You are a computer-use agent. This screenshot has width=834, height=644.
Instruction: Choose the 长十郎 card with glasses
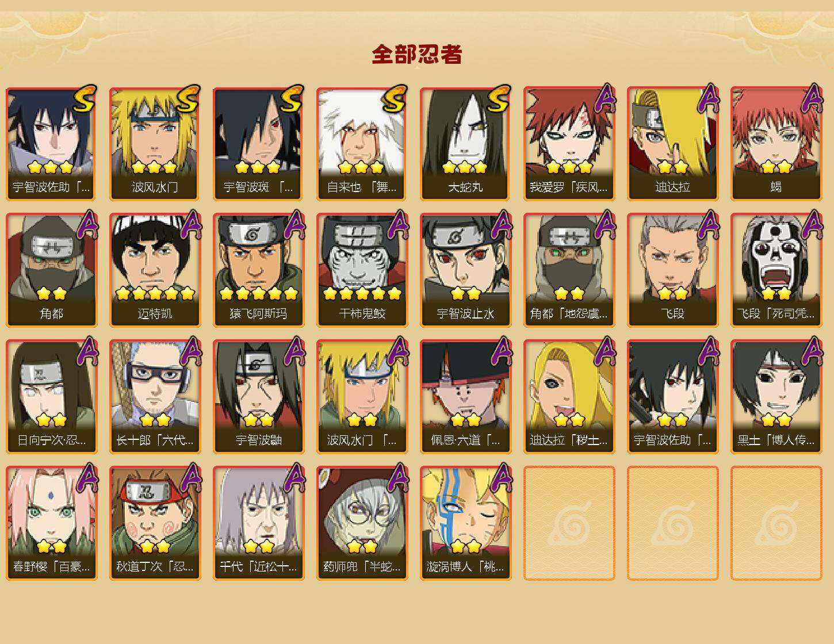(155, 397)
